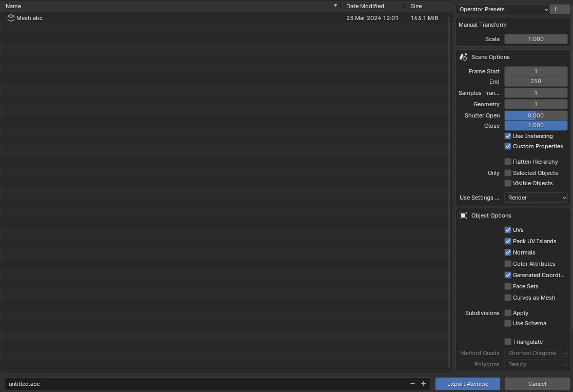Click the Export Alembic button
The width and height of the screenshot is (573, 392).
[x=467, y=384]
